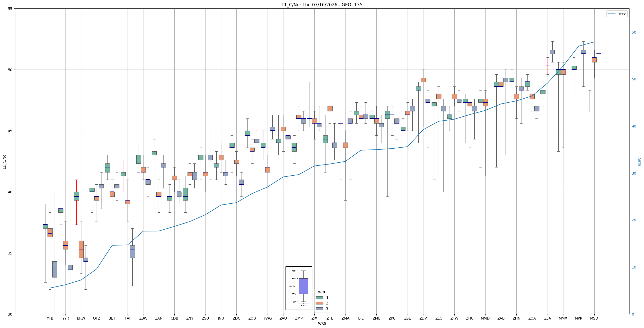This screenshot has height=328, width=644.
Task: Click the YFB tick label on x-axis
Action: (x=50, y=318)
